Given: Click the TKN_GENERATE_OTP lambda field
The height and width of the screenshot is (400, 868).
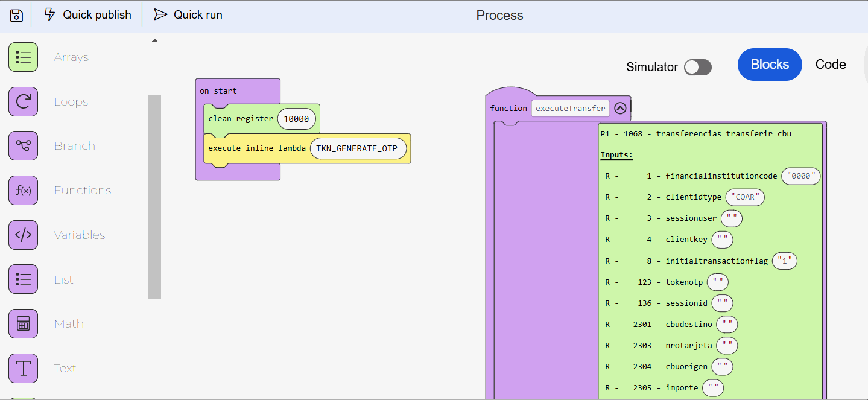Looking at the screenshot, I should [357, 148].
